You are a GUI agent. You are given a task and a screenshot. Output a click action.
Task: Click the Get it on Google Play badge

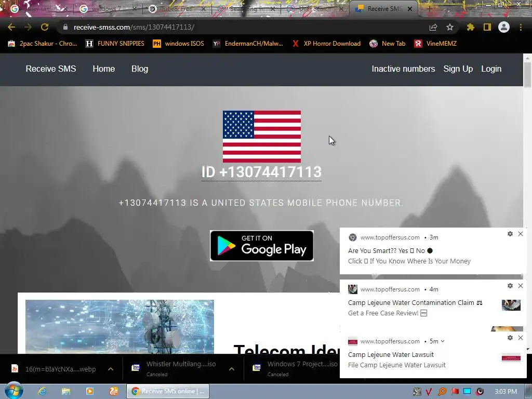click(262, 246)
